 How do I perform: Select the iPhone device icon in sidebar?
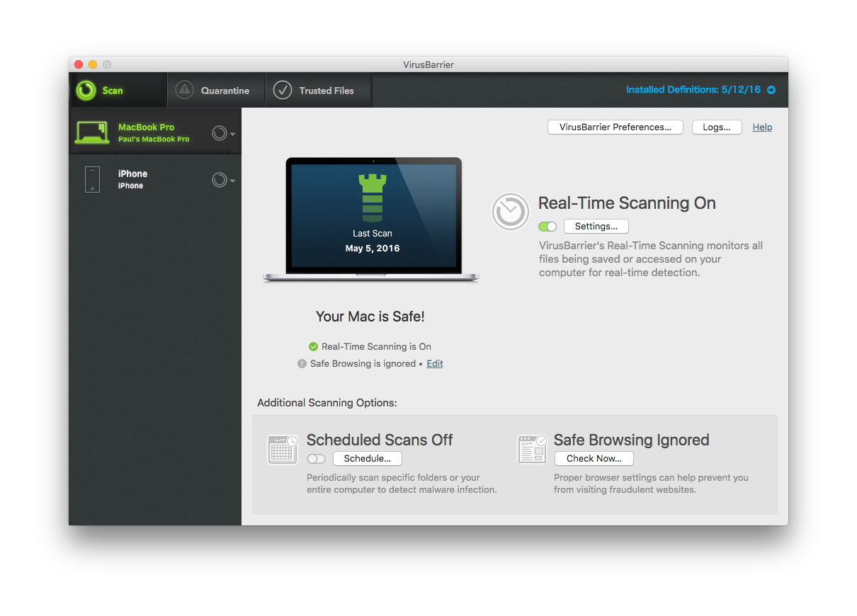92,179
